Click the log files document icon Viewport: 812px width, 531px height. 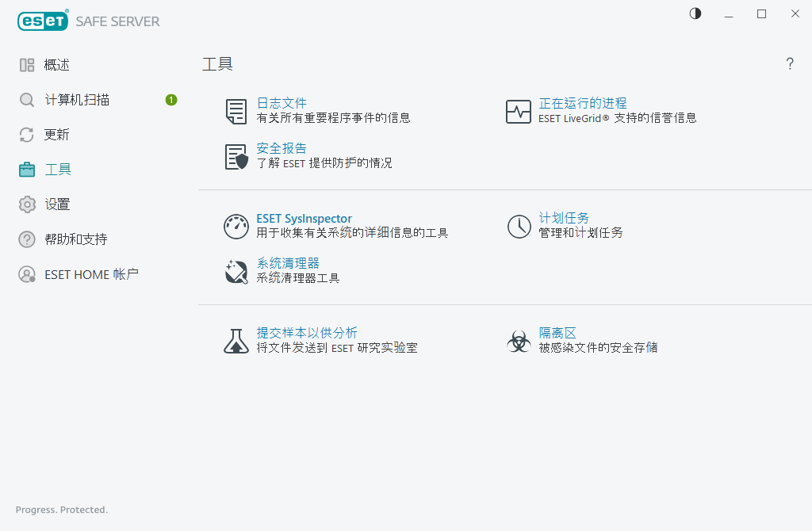[x=236, y=112]
